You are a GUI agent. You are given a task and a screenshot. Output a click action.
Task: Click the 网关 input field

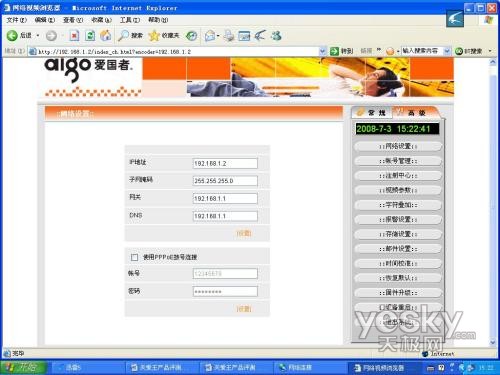click(225, 199)
